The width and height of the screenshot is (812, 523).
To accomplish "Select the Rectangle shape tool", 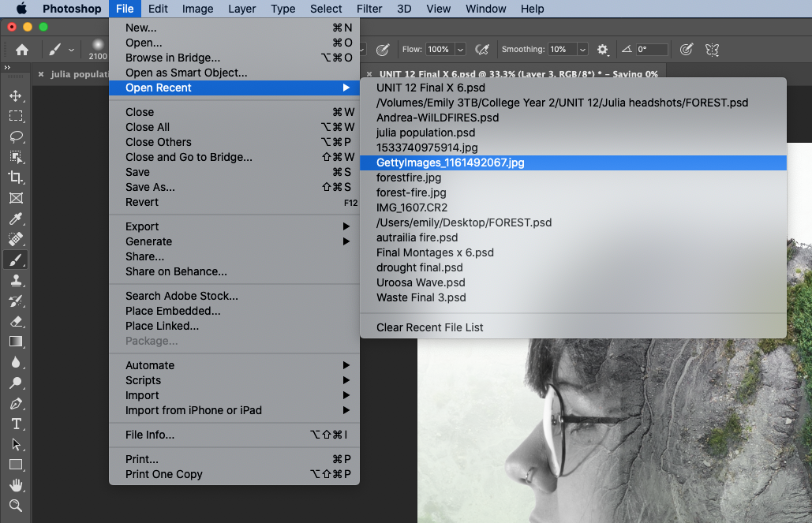I will [16, 465].
